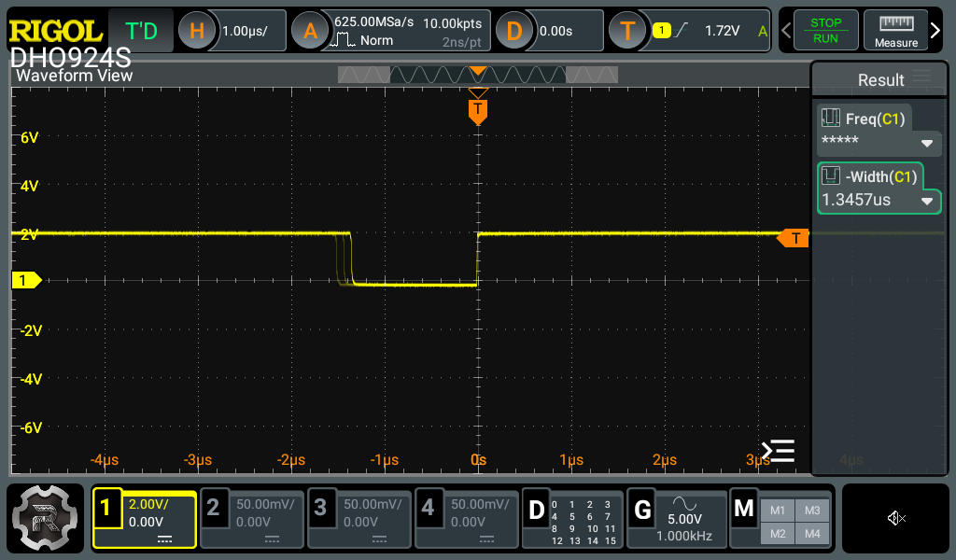Viewport: 956px width, 560px height.
Task: Set the 1.00µs/ horizontal scale value
Action: pos(246,31)
